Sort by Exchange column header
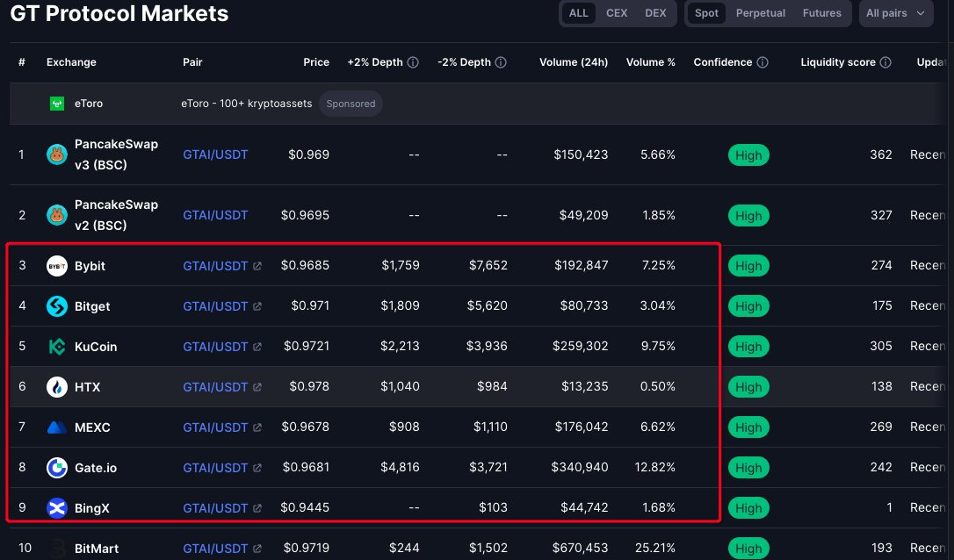 pyautogui.click(x=71, y=62)
